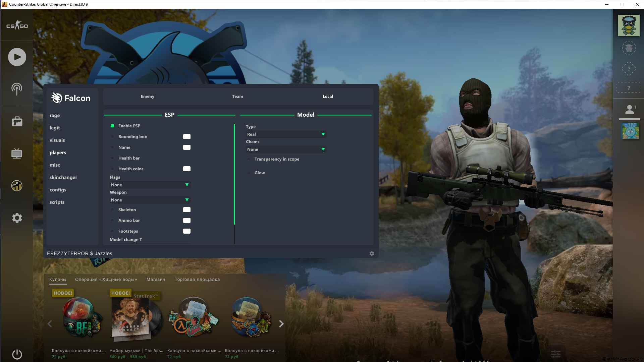Open the Bounding box color swatch
This screenshot has height=362, width=644.
[x=187, y=137]
